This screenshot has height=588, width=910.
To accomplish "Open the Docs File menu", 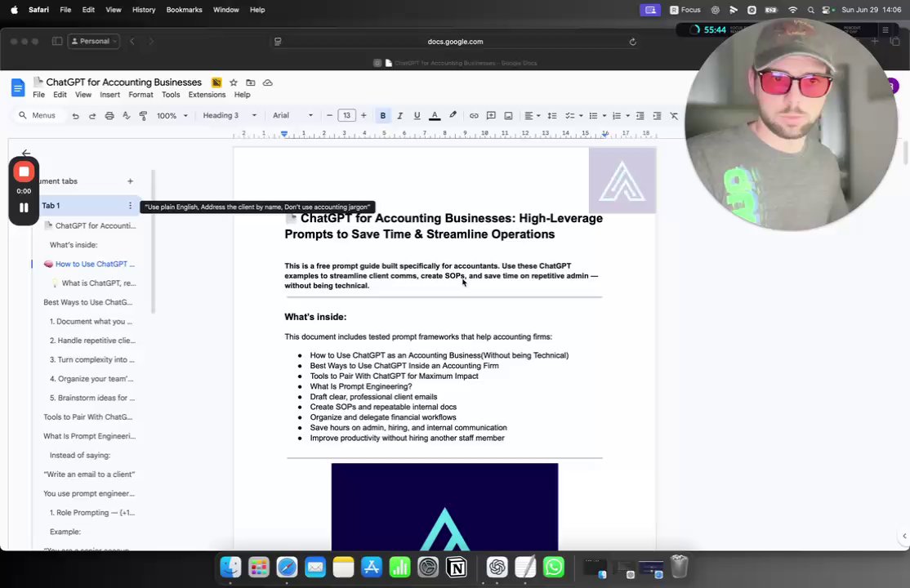I will click(x=39, y=95).
